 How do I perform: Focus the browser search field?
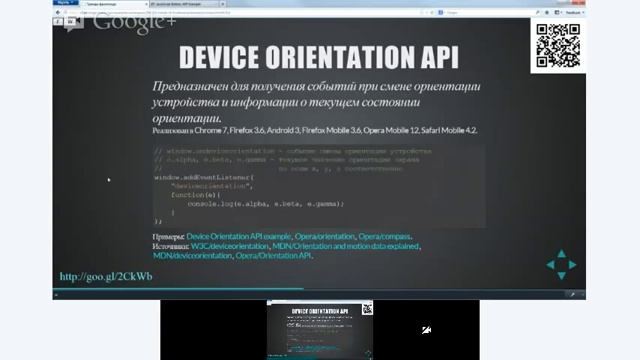click(488, 13)
